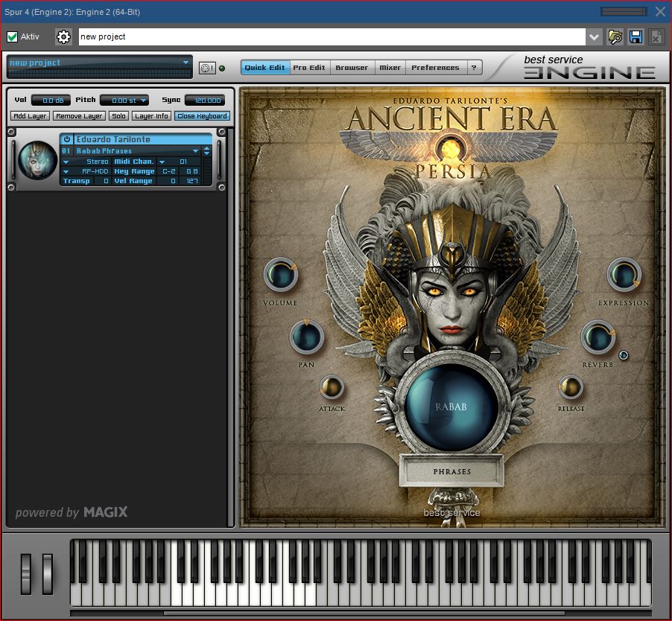Click the Rabab layer portrait thumbnail
The height and width of the screenshot is (621, 672).
point(38,160)
